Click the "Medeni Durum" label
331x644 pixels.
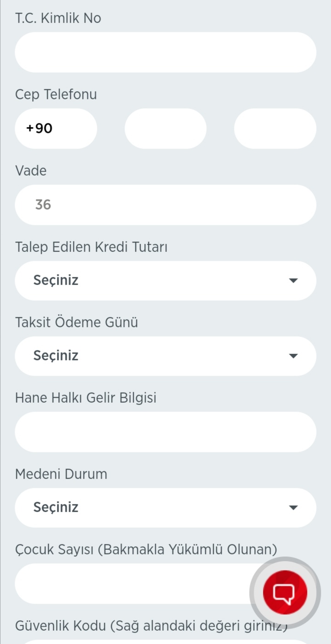(x=61, y=474)
